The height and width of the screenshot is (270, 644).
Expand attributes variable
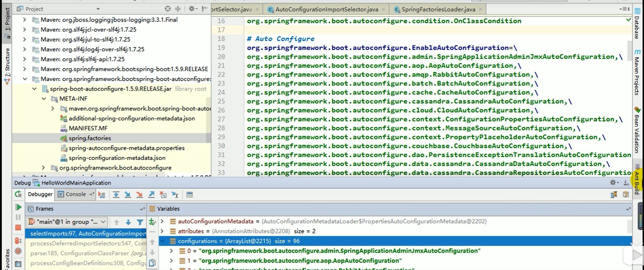[x=162, y=231]
